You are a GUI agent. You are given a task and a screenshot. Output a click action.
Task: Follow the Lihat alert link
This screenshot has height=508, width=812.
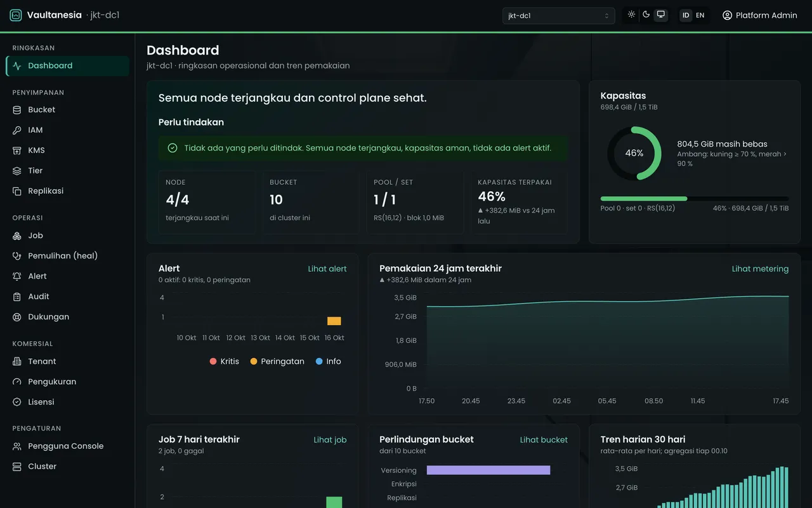pos(327,269)
